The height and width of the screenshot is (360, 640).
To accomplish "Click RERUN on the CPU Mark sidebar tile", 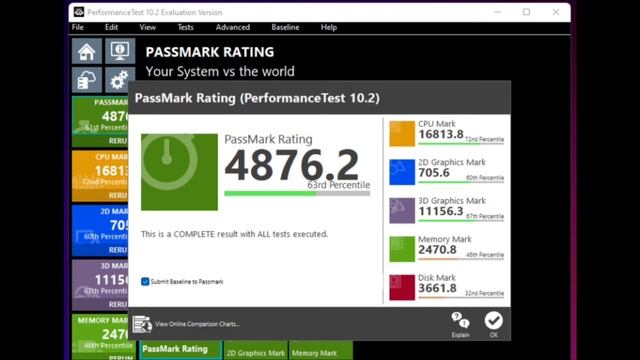I will click(118, 196).
